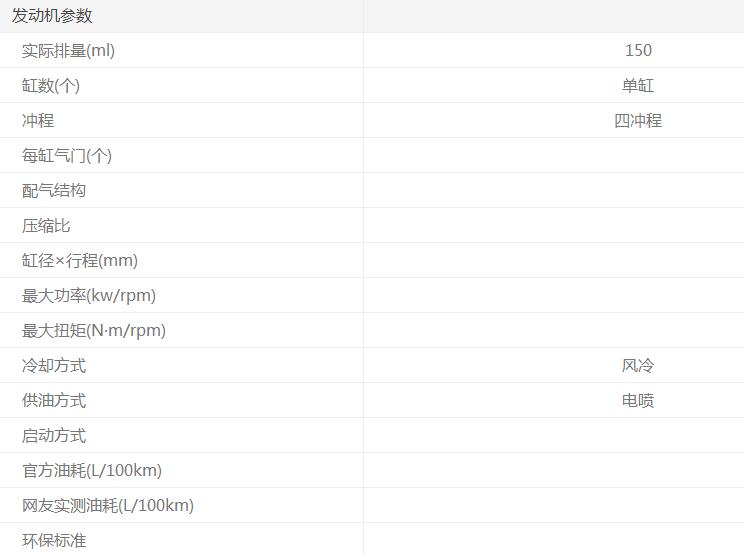Click the 配气结构 row label
744x556 pixels.
click(54, 191)
